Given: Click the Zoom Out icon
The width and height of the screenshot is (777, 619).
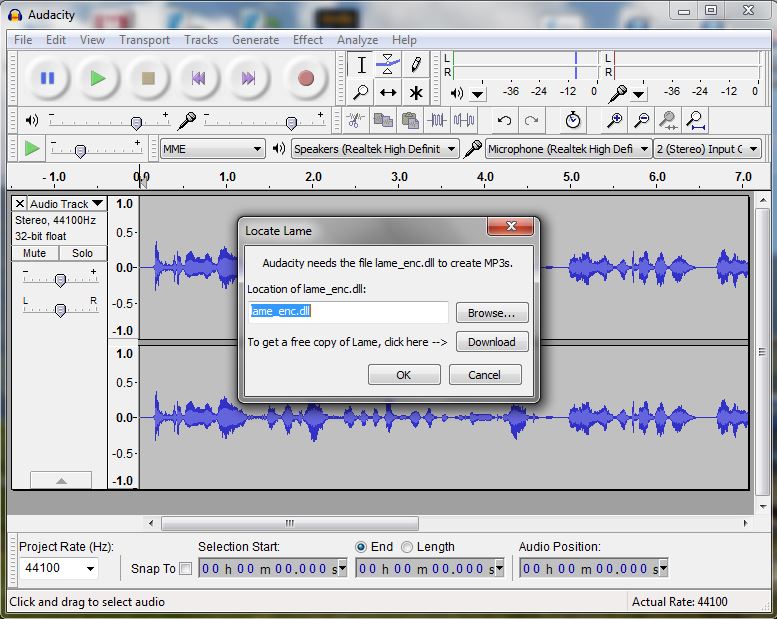Looking at the screenshot, I should (x=642, y=120).
